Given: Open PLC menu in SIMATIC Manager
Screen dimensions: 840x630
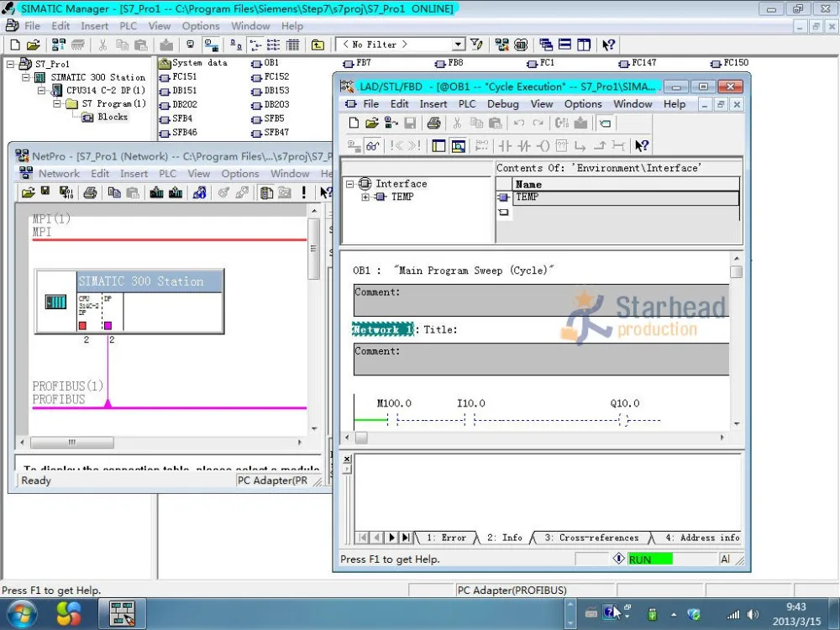Looking at the screenshot, I should click(128, 26).
